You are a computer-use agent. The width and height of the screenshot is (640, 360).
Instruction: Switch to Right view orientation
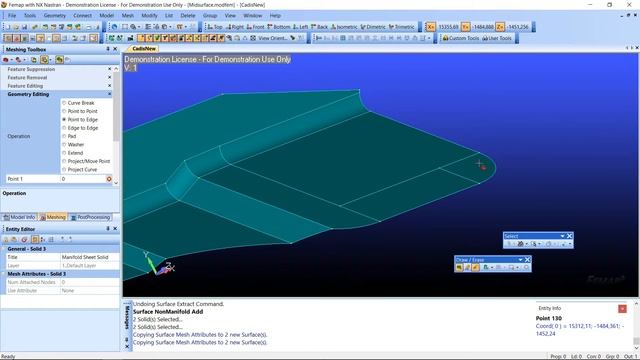coord(235,27)
